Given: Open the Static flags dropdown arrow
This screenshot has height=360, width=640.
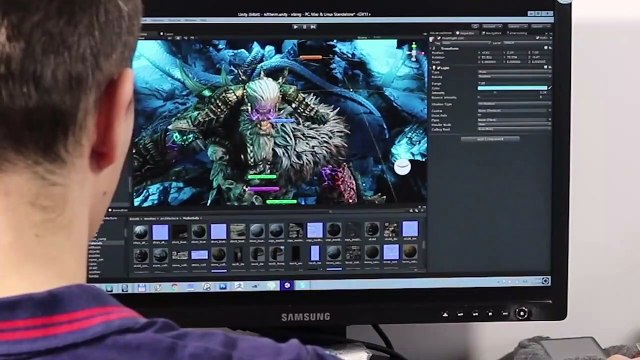Looking at the screenshot, I should (x=551, y=38).
